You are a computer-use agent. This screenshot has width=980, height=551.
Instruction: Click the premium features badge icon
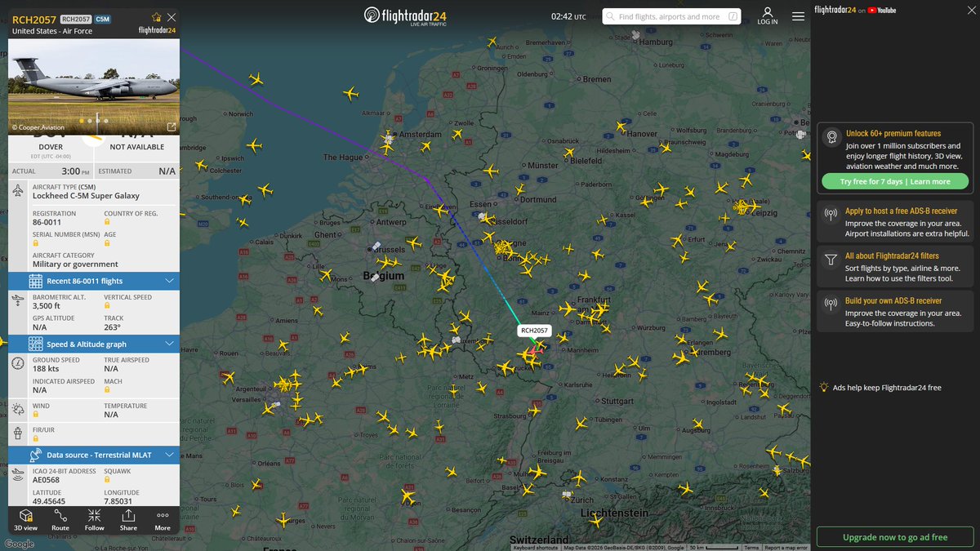[x=831, y=137]
